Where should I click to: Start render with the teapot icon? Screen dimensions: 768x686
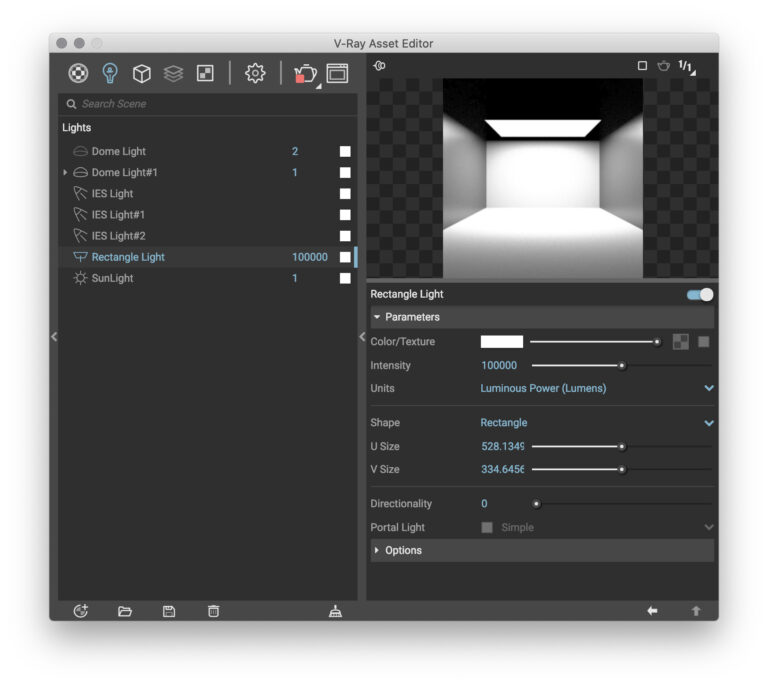point(305,73)
